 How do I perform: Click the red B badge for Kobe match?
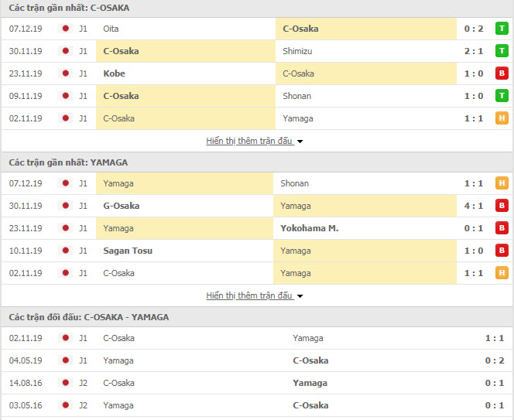(502, 73)
